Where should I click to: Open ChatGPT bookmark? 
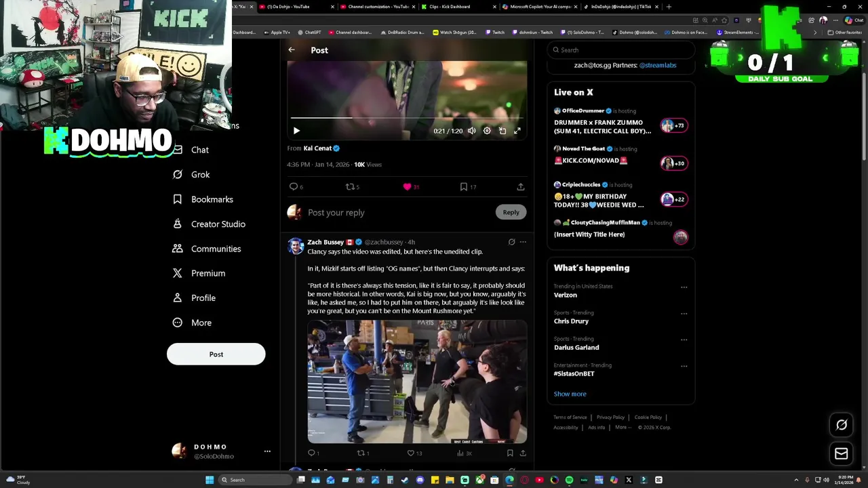(310, 33)
